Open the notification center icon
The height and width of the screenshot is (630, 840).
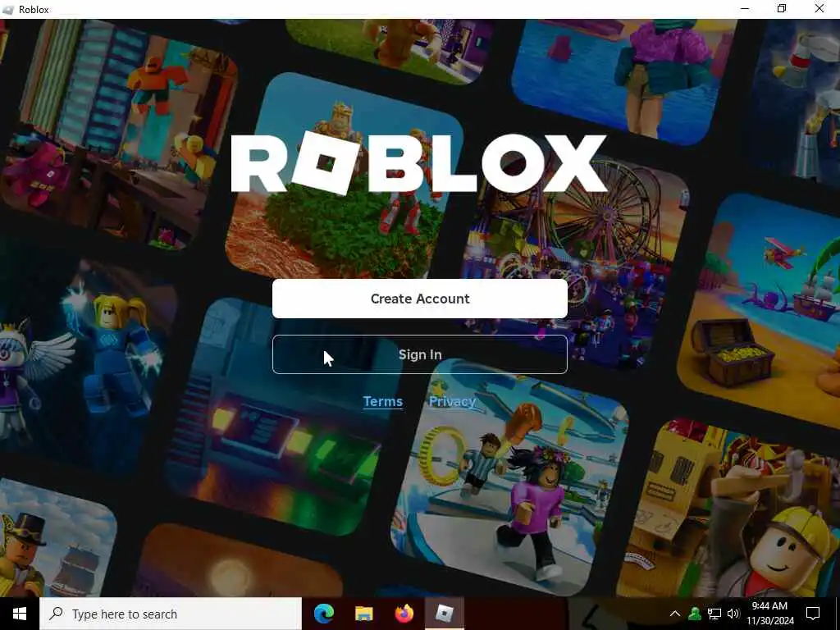pos(813,614)
